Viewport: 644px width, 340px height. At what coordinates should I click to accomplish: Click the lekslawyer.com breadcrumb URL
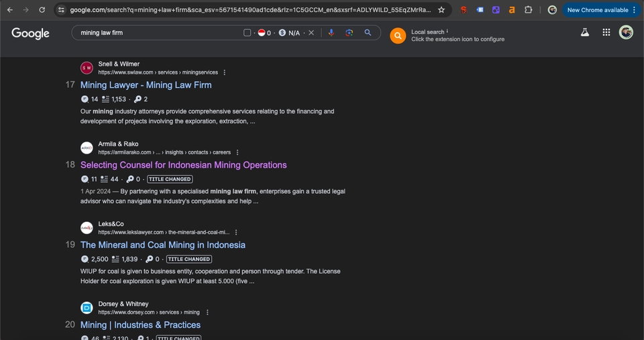click(x=164, y=233)
